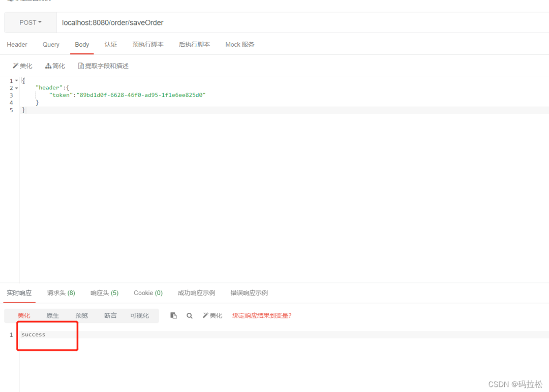This screenshot has width=549, height=392.
Task: Select the 可视化 visualization view mode
Action: 139,315
